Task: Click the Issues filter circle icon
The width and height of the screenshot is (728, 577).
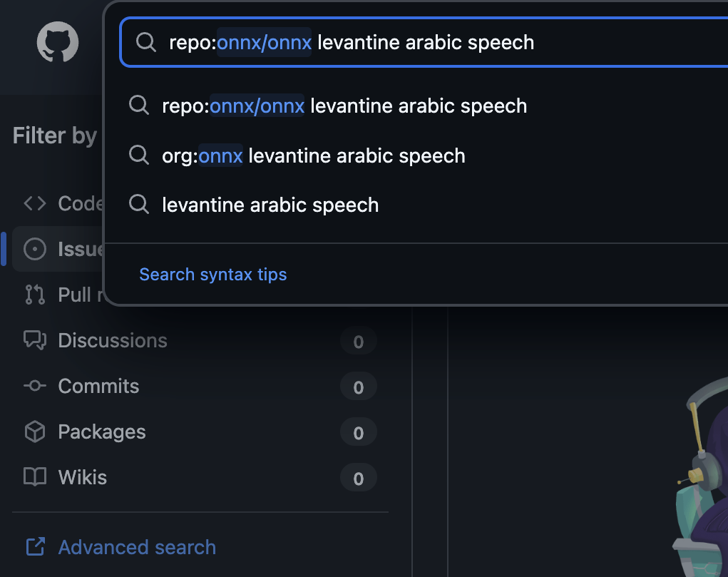Action: pos(35,249)
